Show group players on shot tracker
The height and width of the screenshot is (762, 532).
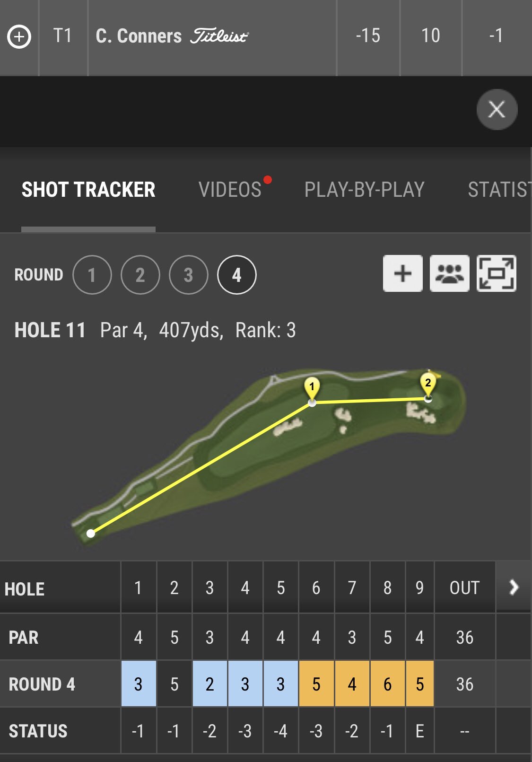pyautogui.click(x=450, y=273)
